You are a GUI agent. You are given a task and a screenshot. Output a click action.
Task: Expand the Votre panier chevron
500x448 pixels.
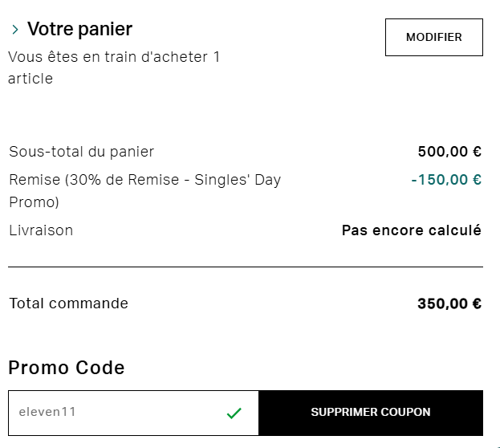[15, 30]
